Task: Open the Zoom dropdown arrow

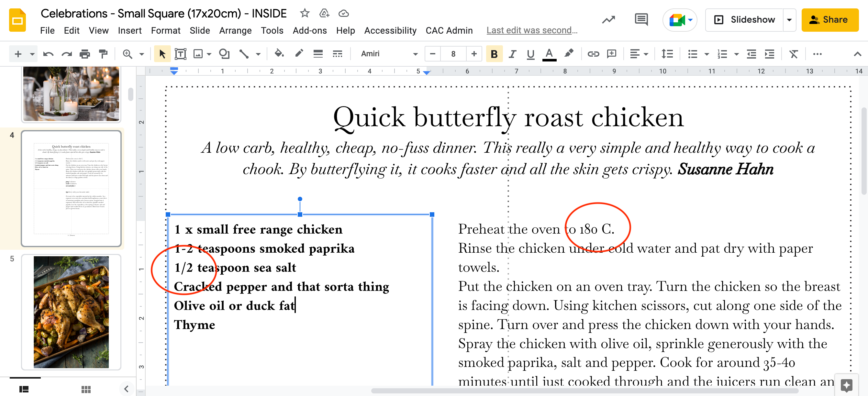Action: (x=141, y=54)
